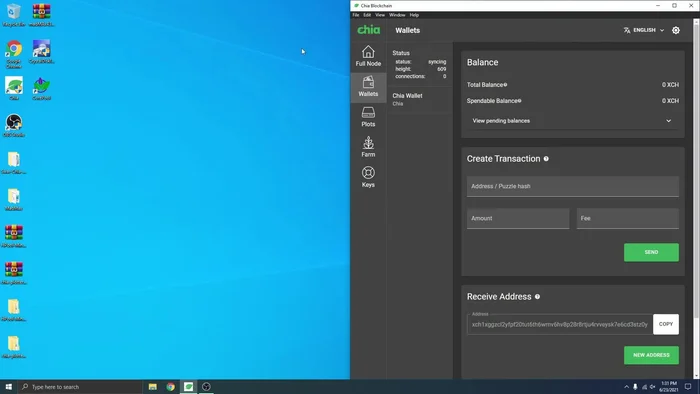The height and width of the screenshot is (394, 700).
Task: Switch to Chrome in the taskbar
Action: (x=171, y=387)
